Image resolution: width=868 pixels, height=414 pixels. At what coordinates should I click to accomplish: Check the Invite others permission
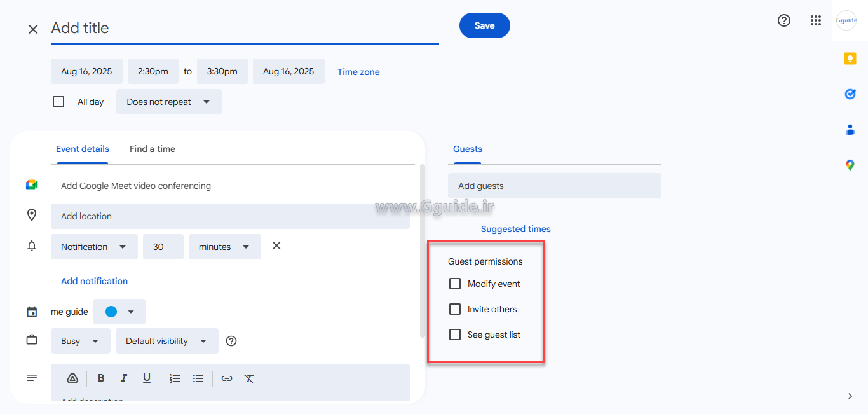click(x=455, y=309)
